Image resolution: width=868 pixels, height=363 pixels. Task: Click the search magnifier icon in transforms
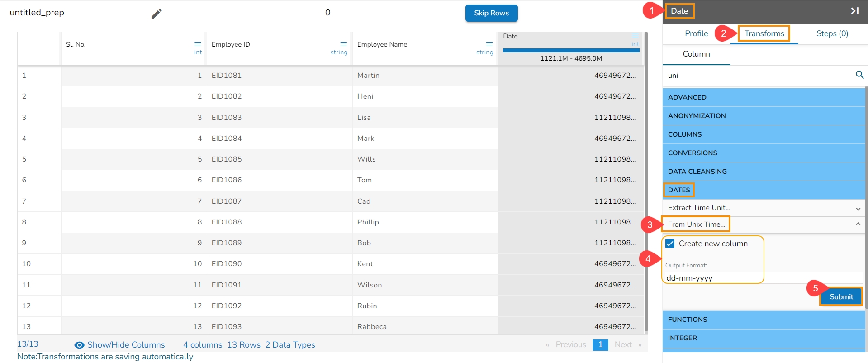(859, 75)
